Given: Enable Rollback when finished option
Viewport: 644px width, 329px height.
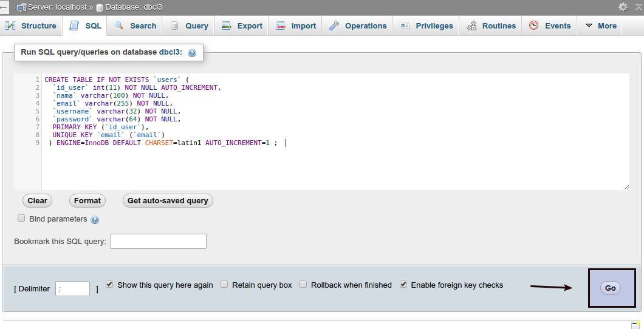Looking at the screenshot, I should point(303,284).
